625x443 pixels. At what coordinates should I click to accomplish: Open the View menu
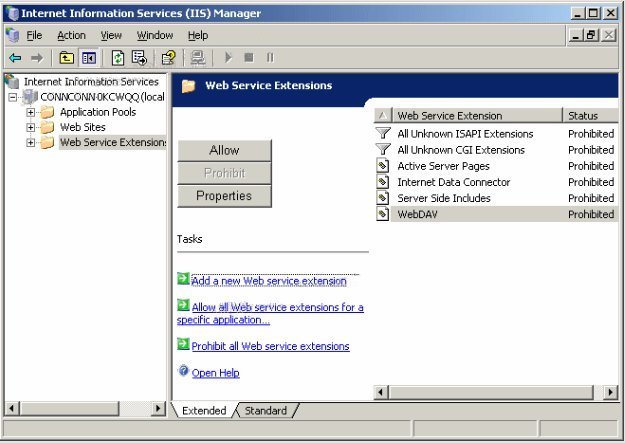point(111,35)
